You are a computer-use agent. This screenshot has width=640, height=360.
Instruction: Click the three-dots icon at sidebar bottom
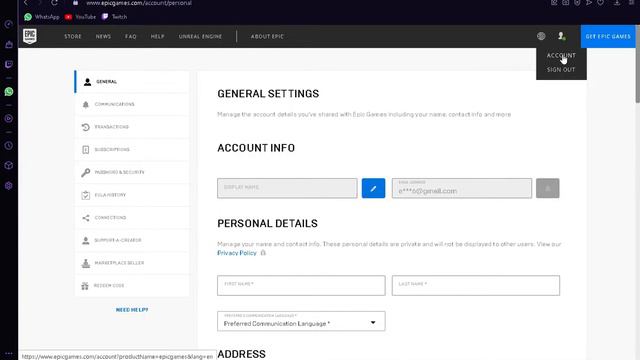(9, 353)
